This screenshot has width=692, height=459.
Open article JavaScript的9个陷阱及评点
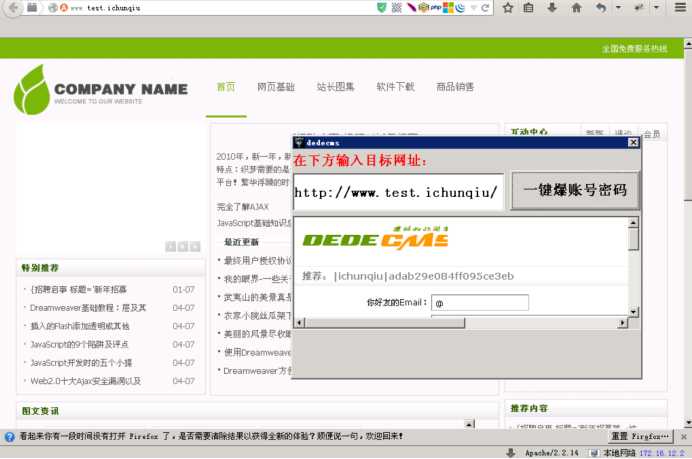pos(79,344)
